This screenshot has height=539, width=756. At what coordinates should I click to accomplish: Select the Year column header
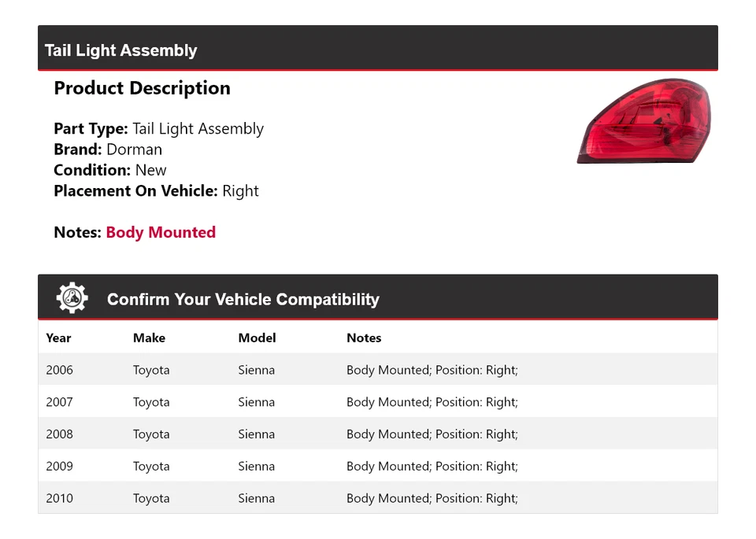point(58,338)
